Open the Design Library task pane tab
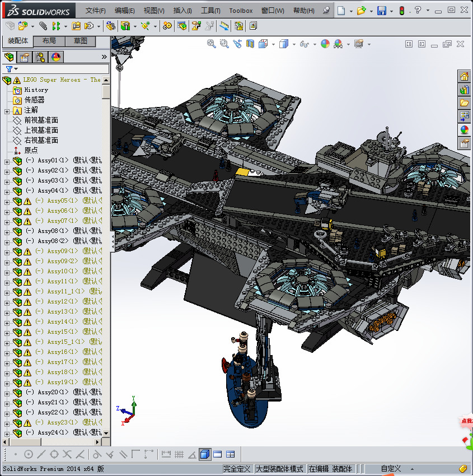 pyautogui.click(x=464, y=90)
